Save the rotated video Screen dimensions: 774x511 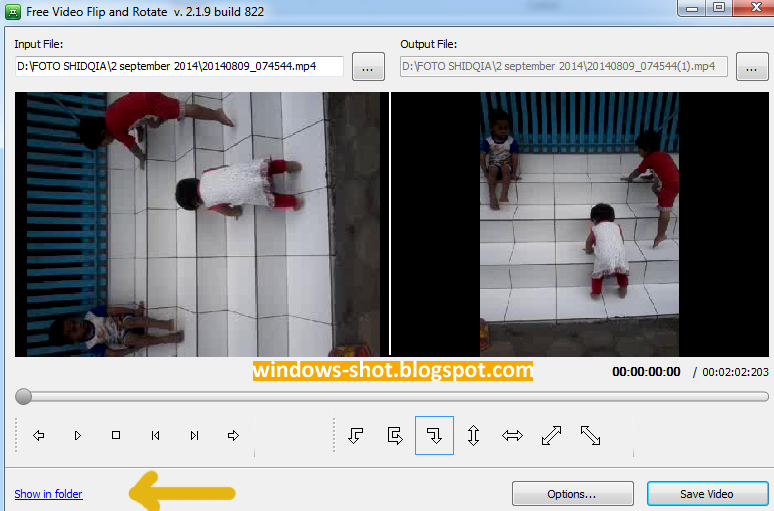[707, 494]
